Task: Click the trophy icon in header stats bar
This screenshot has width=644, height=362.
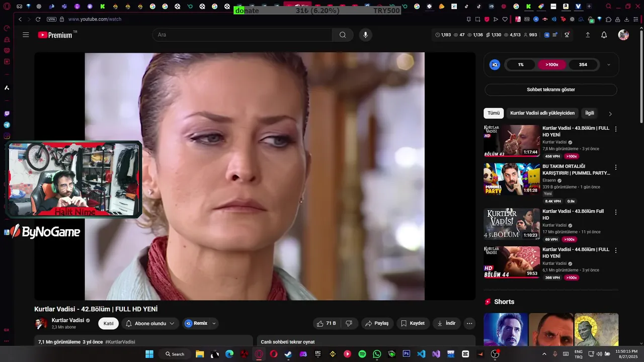Action: click(567, 35)
